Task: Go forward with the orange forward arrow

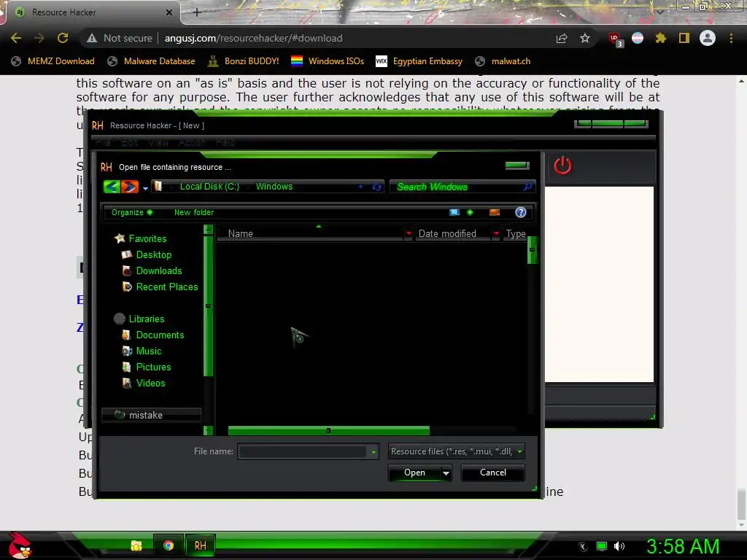Action: click(130, 187)
